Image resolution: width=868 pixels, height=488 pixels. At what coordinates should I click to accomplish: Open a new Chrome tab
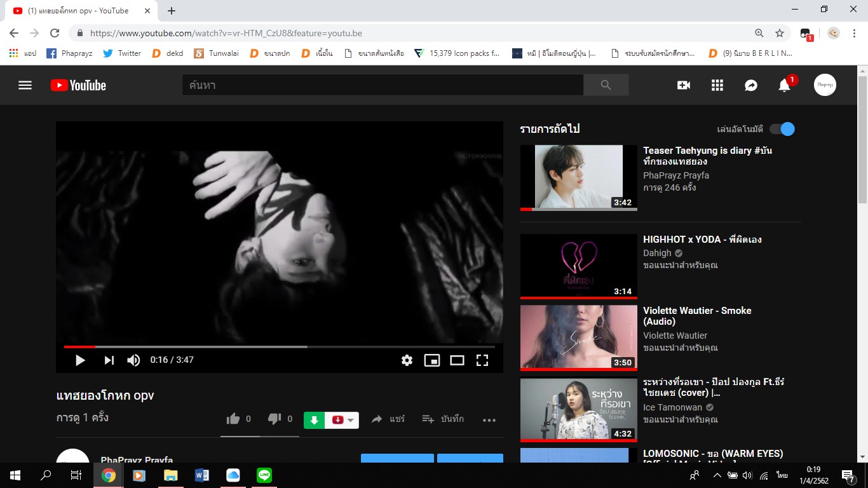172,11
